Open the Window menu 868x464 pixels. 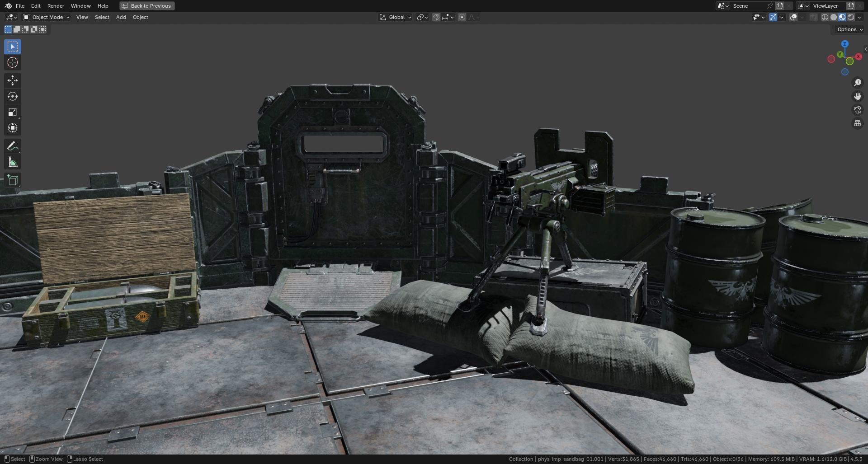[x=81, y=6]
